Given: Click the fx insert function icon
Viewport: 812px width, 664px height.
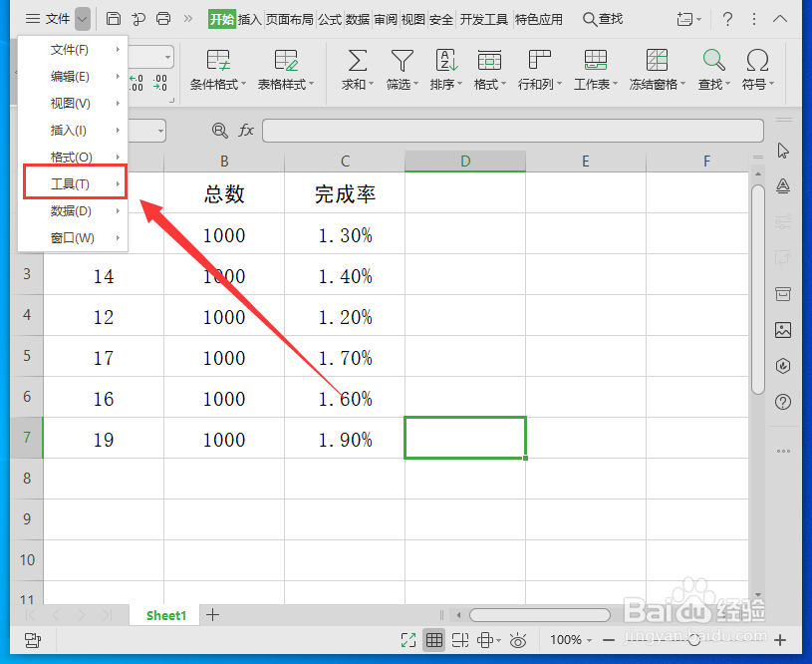Looking at the screenshot, I should pos(246,130).
